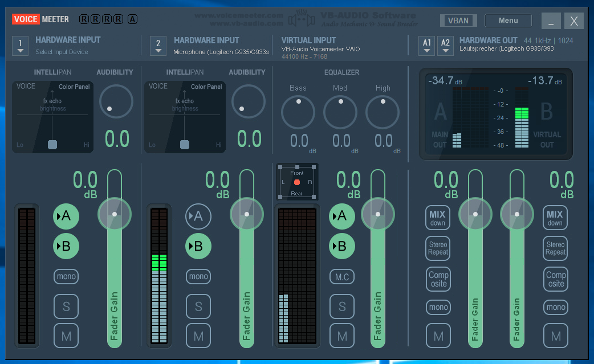Viewport: 594px width, 364px height.
Task: Click the Hardware Input 2 fader gain knob
Action: (247, 214)
